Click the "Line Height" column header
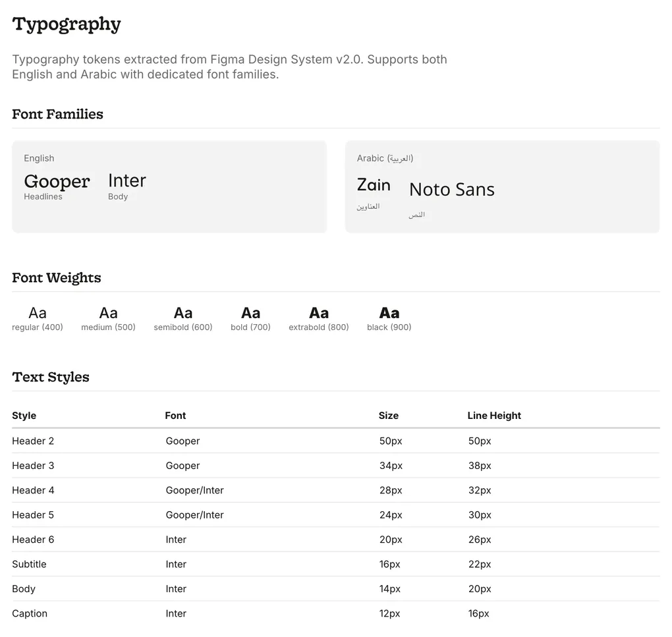672x637 pixels. coord(494,416)
